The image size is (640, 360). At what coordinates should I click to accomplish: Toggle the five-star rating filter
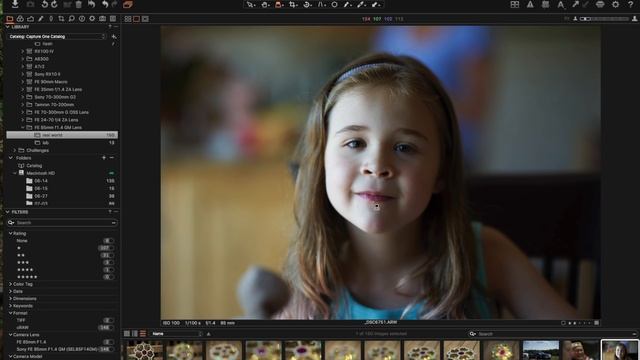108,277
